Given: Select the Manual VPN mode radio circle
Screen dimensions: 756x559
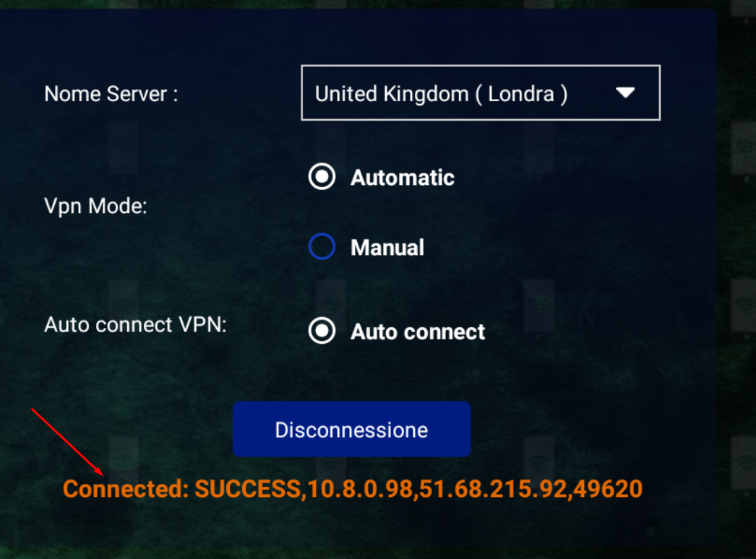Looking at the screenshot, I should (322, 247).
